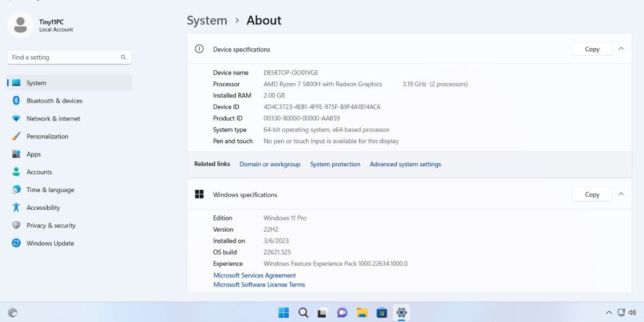Image resolution: width=644 pixels, height=322 pixels.
Task: Click the Apps icon in sidebar
Action: coord(16,154)
